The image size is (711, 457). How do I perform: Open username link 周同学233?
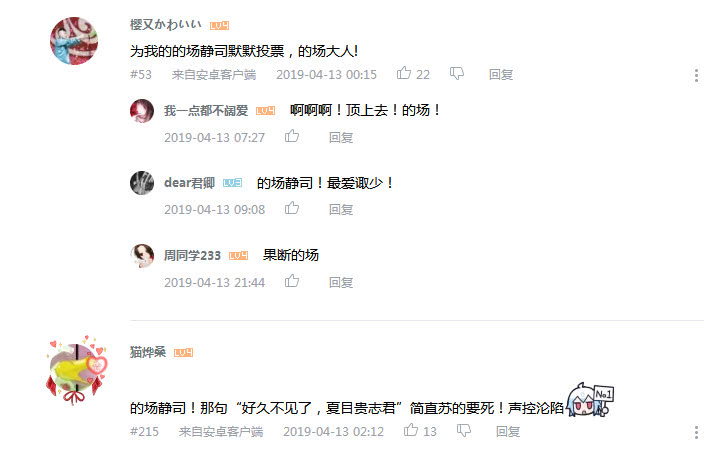[192, 256]
